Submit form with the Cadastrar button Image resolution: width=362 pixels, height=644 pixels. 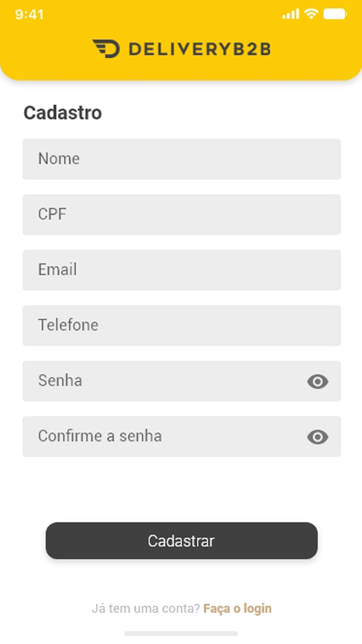(x=181, y=540)
